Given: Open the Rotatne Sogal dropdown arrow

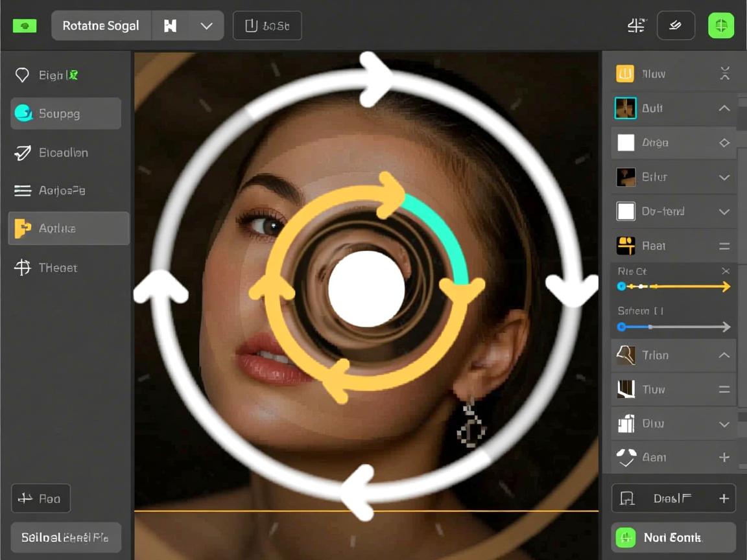Looking at the screenshot, I should (x=206, y=26).
